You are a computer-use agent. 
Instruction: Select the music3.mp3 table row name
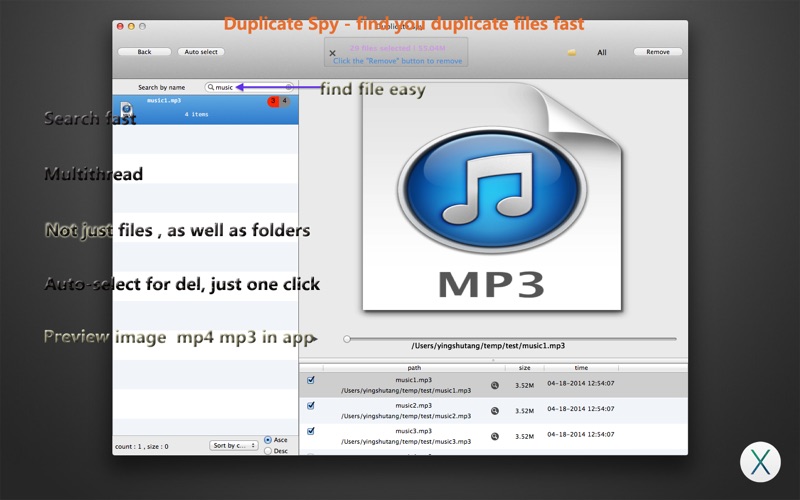(414, 431)
